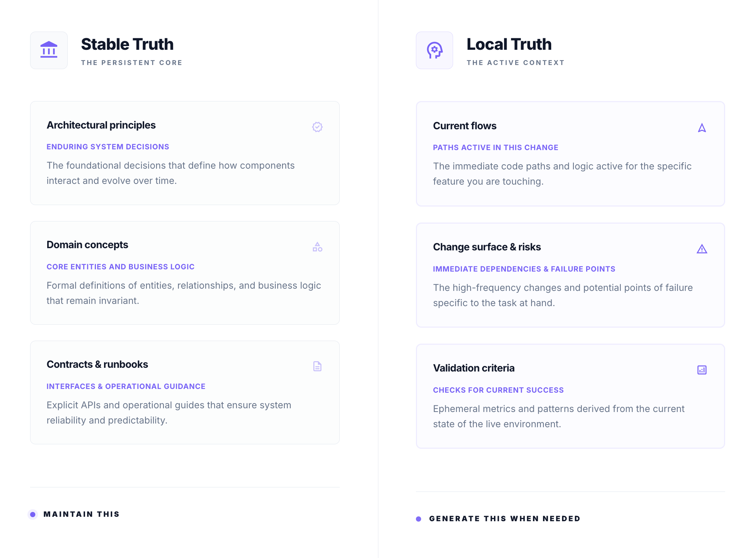The image size is (756, 558).
Task: Click the Maintain This label
Action: (81, 514)
